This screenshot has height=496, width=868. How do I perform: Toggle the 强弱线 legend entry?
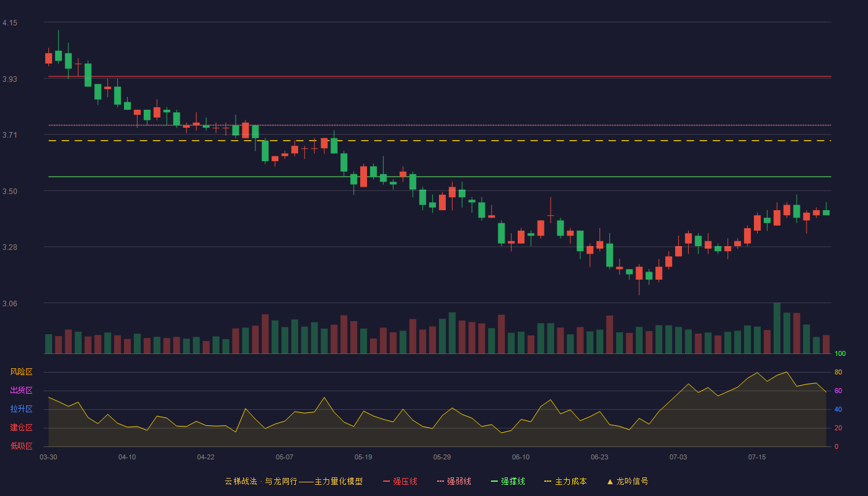point(454,481)
